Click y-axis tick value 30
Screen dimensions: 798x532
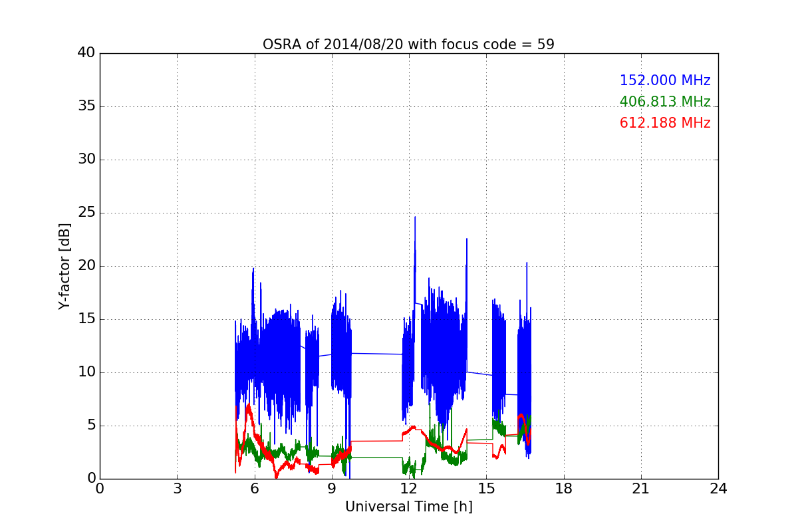(x=86, y=160)
